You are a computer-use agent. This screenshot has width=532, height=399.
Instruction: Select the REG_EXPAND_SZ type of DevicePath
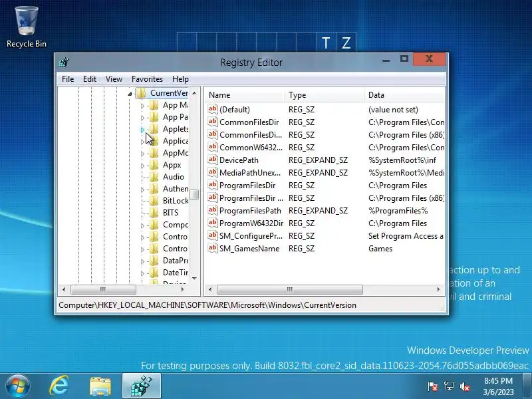click(318, 160)
